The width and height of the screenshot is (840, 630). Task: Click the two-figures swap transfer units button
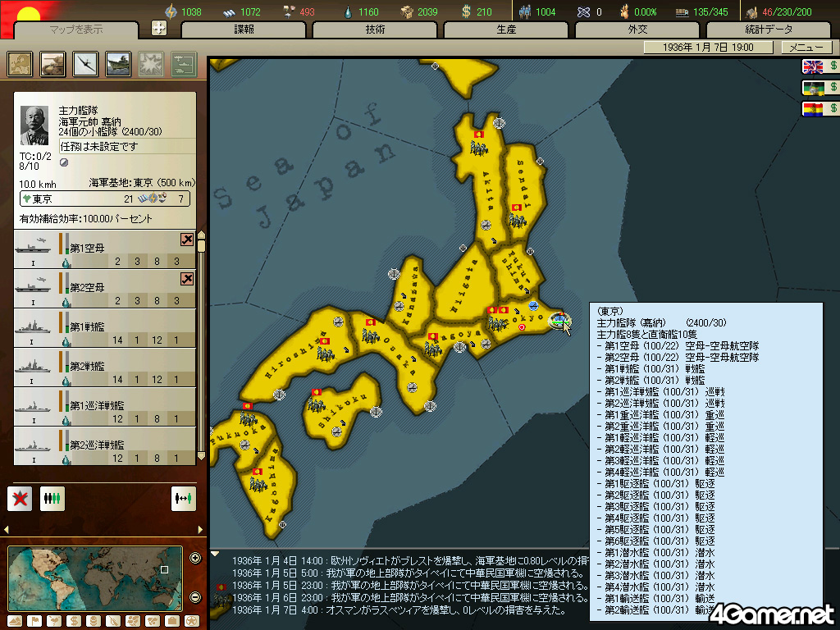click(x=183, y=499)
